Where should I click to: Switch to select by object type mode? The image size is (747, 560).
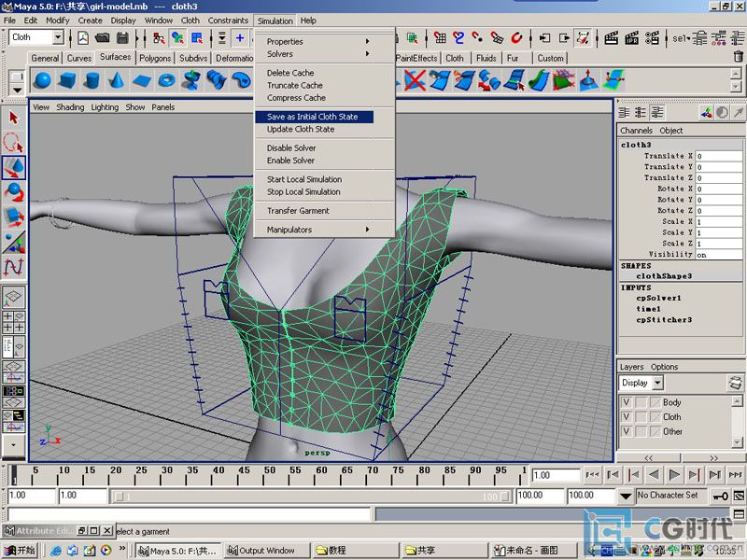(177, 37)
